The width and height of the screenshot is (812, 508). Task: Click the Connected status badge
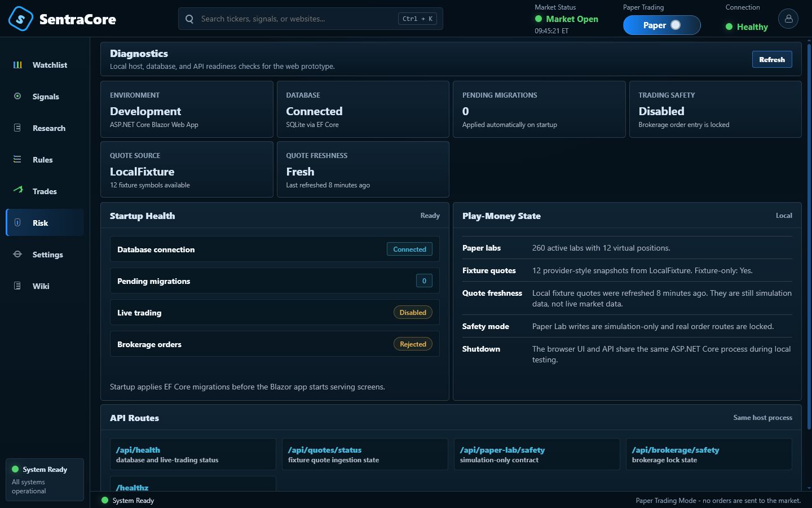[409, 249]
